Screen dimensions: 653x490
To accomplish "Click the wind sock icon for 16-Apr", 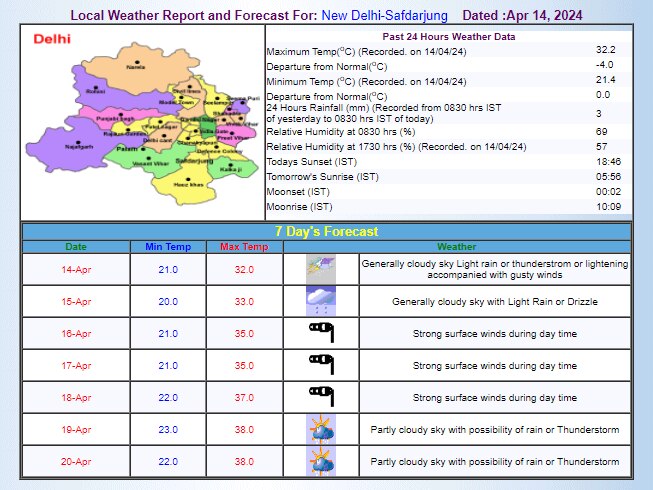I will pos(321,333).
